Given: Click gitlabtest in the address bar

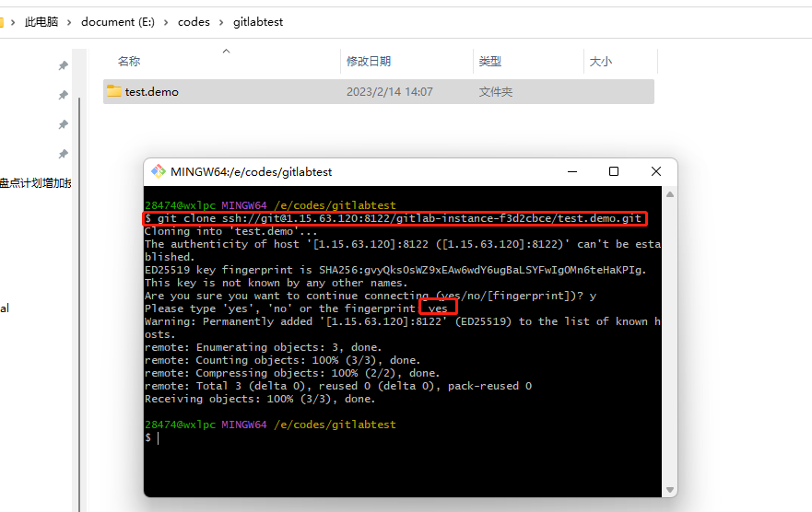Looking at the screenshot, I should pyautogui.click(x=258, y=22).
